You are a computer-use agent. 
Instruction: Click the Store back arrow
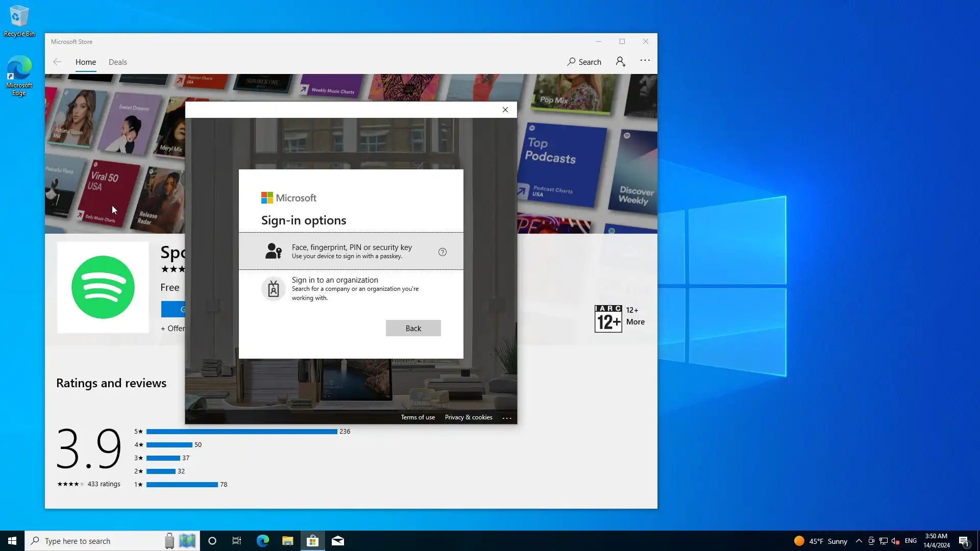(57, 62)
